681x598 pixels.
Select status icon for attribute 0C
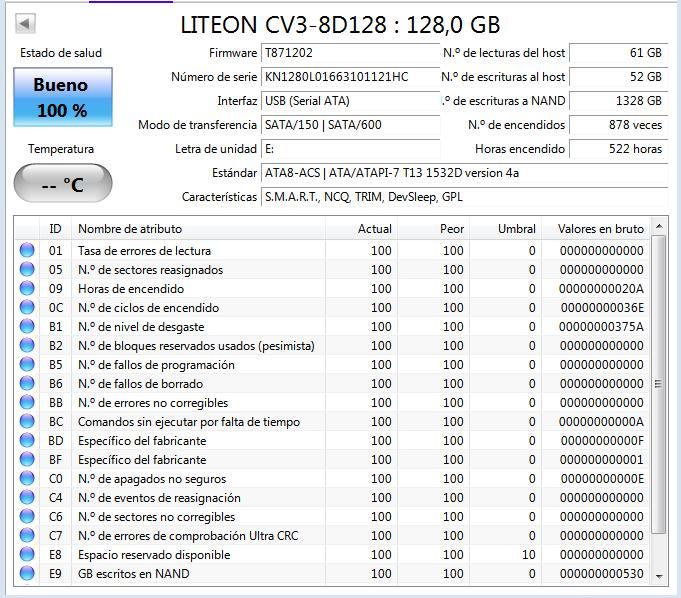[x=27, y=307]
